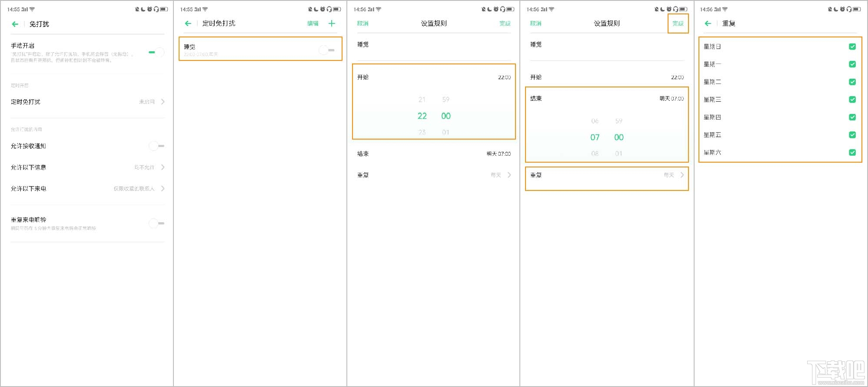Open highlighted 重复 每天 row on end-time screen

pos(607,178)
